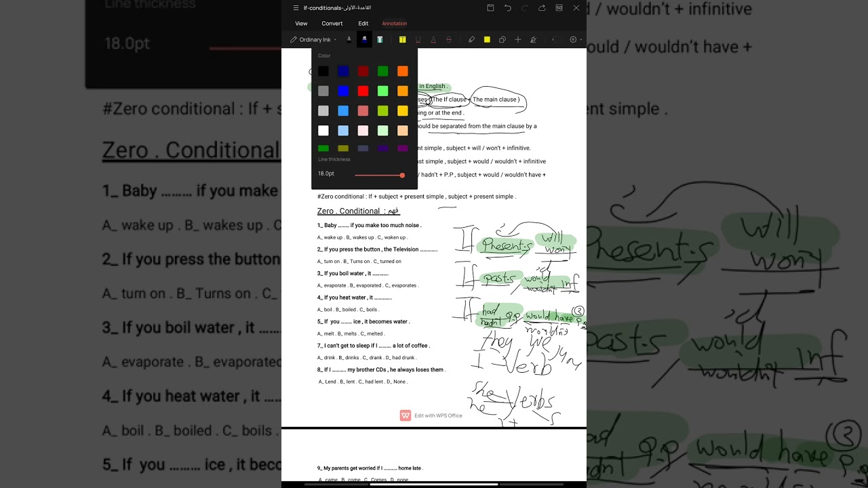Pick the purple swatch in bottom row

402,148
